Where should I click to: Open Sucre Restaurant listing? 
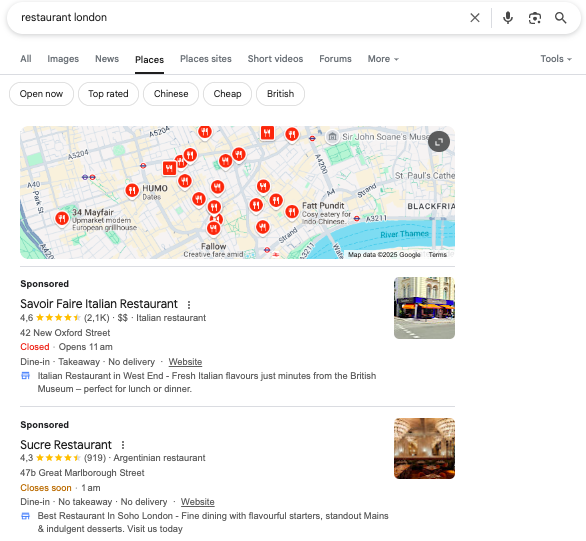pos(66,445)
